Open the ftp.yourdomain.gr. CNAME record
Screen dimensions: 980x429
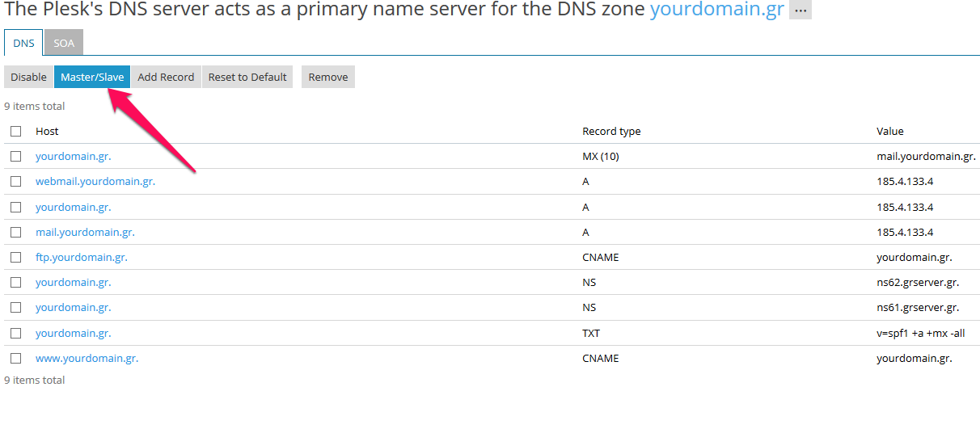tap(82, 257)
